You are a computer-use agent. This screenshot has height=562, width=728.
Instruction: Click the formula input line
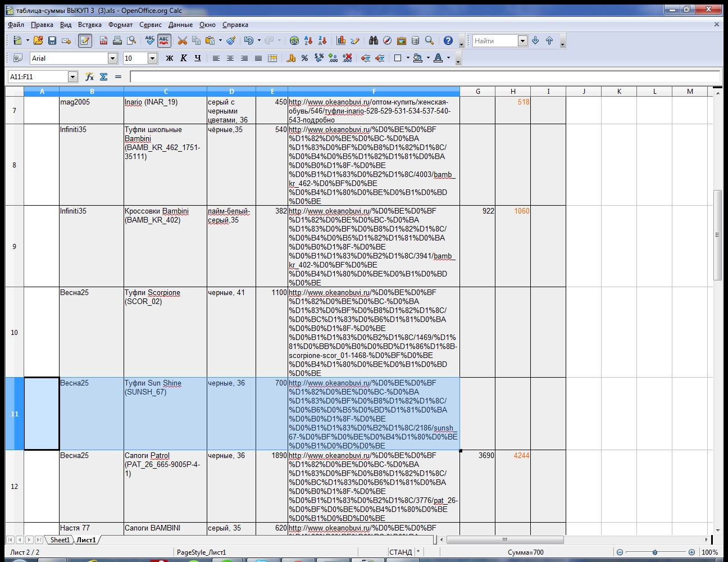425,76
